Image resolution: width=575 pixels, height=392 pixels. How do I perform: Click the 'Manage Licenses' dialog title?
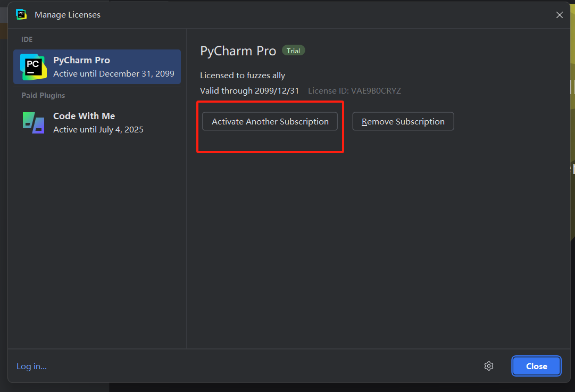tap(68, 15)
